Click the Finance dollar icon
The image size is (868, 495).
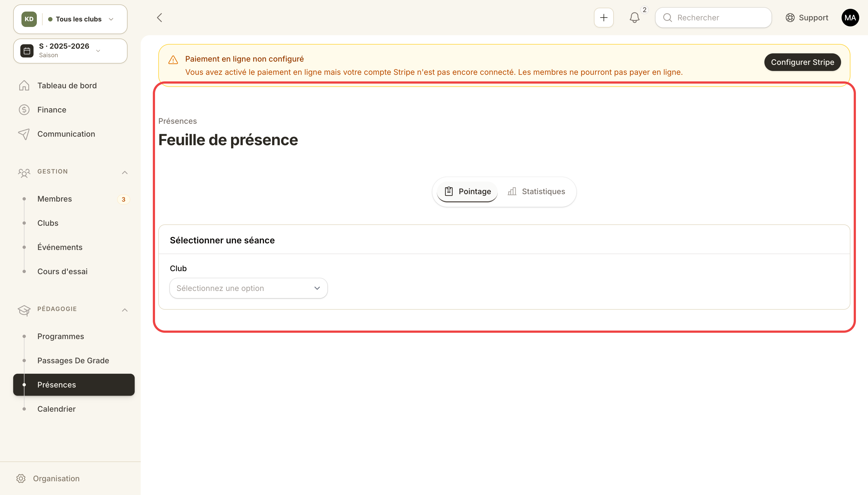24,109
